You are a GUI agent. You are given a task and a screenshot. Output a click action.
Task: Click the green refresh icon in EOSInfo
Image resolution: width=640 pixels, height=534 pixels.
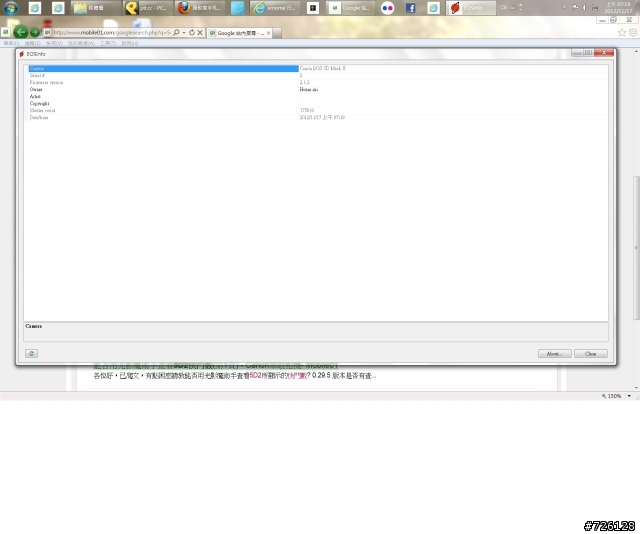[31, 354]
